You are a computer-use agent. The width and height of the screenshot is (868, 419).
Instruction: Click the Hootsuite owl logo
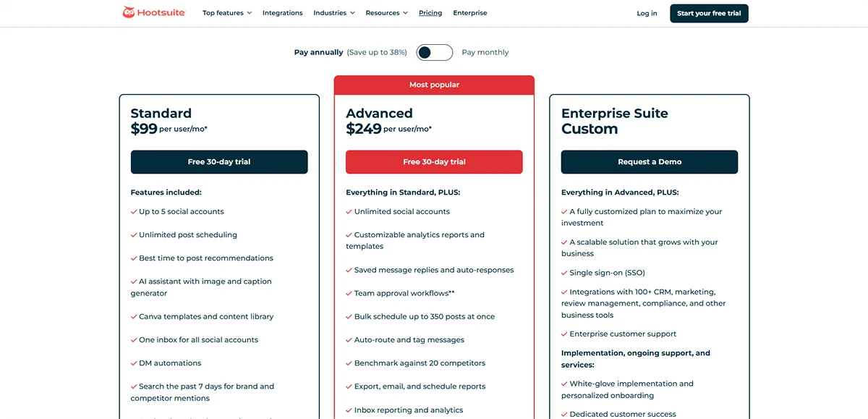coord(129,12)
